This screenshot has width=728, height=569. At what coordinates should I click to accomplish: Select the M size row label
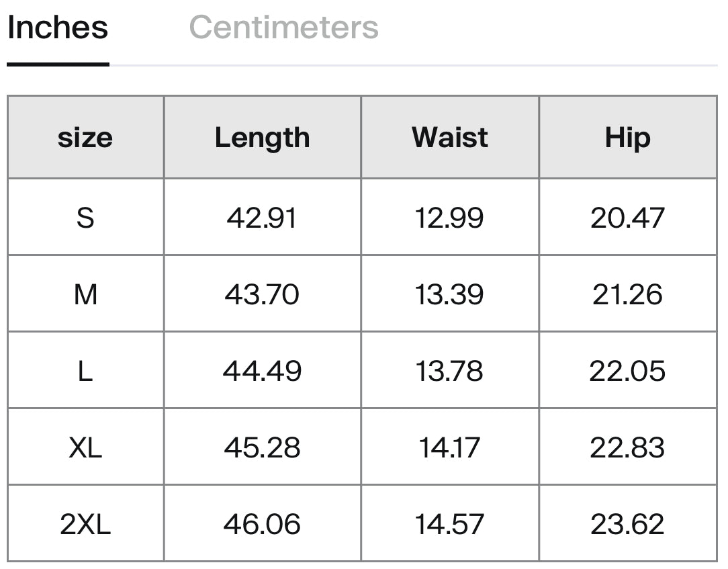tap(86, 294)
